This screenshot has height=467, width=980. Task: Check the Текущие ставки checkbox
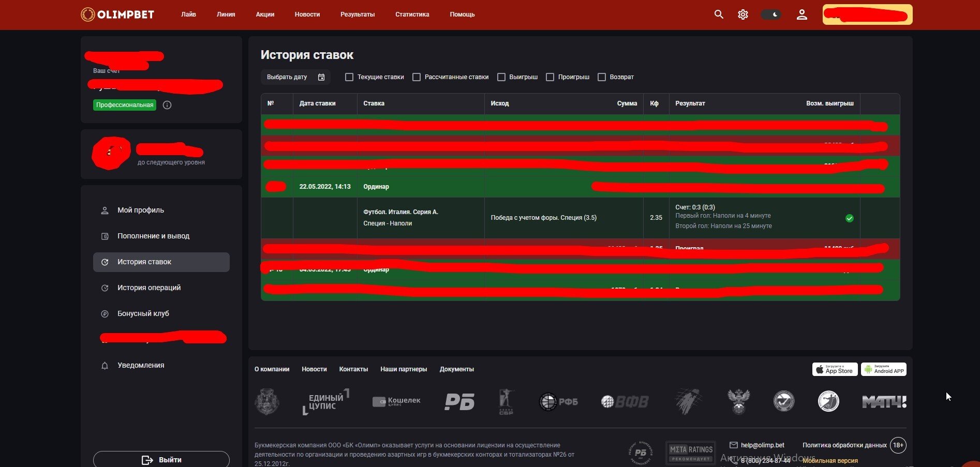click(x=349, y=77)
